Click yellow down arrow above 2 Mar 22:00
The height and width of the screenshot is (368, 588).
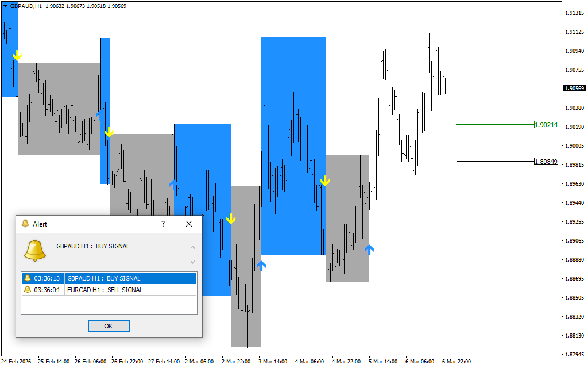pyautogui.click(x=231, y=219)
